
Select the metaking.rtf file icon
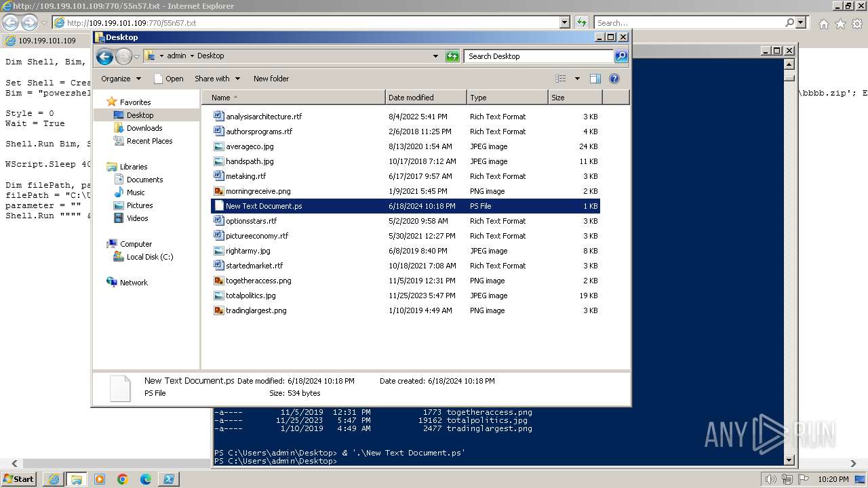(218, 176)
